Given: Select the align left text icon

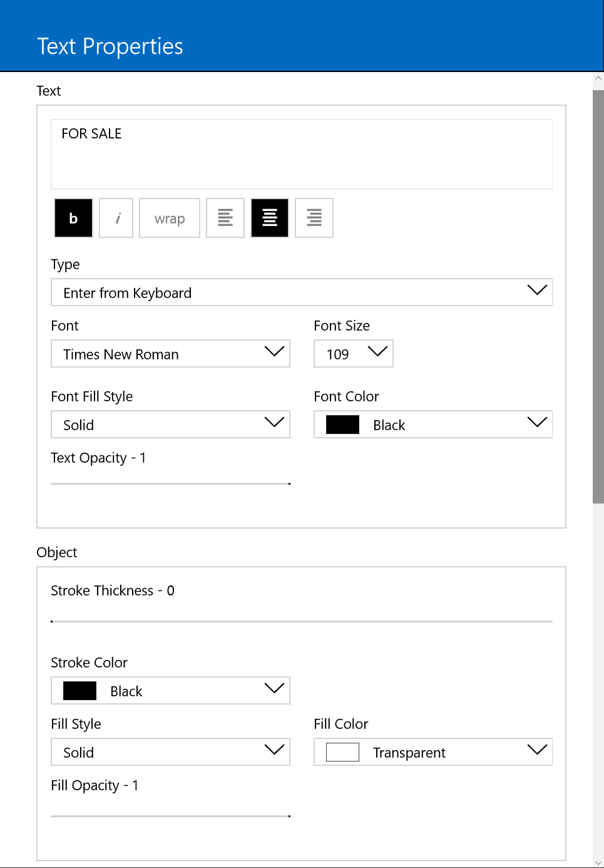Looking at the screenshot, I should tap(225, 218).
